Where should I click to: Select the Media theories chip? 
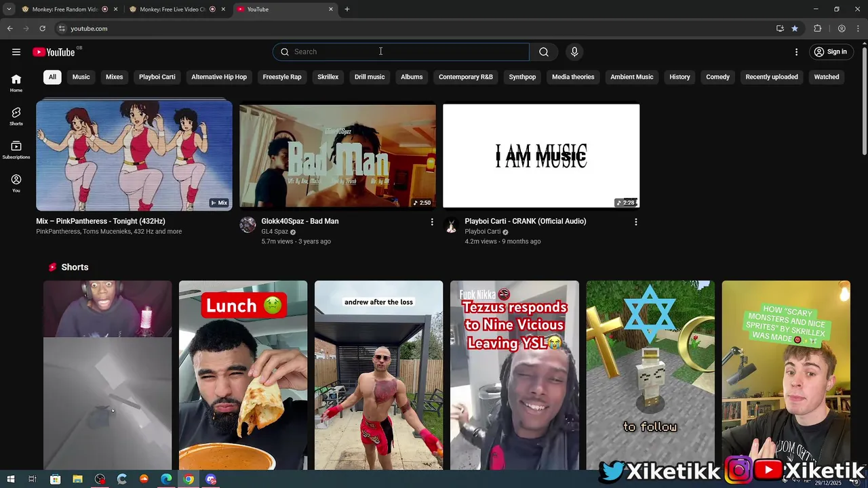(x=573, y=77)
